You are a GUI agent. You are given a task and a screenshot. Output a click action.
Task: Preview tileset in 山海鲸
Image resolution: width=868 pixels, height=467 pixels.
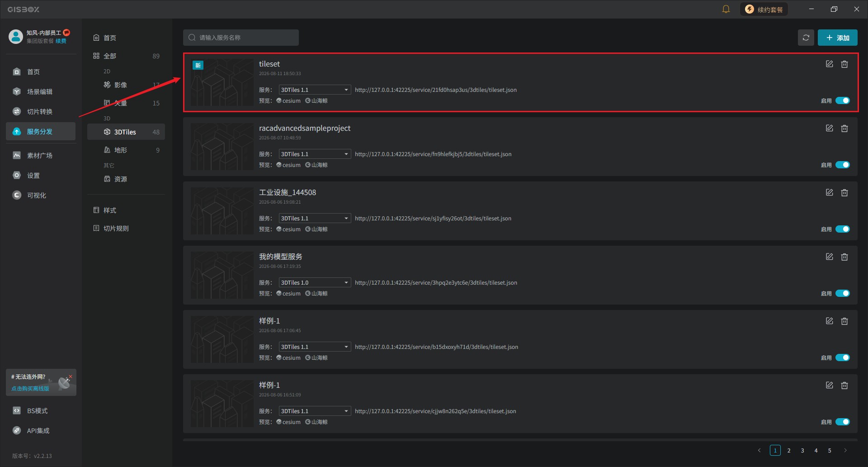point(316,101)
